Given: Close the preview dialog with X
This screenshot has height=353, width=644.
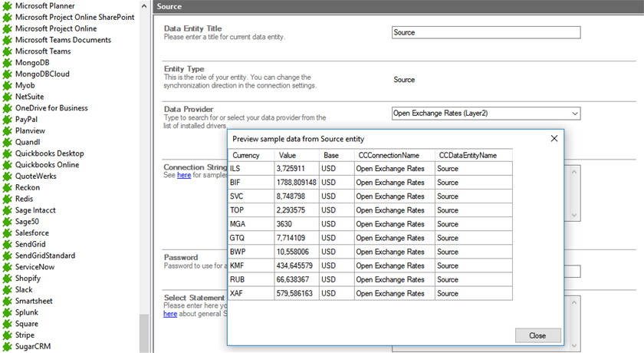Looking at the screenshot, I should click(554, 139).
